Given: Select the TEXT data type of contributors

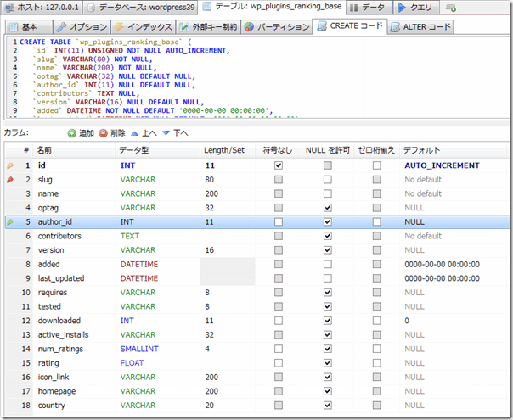Looking at the screenshot, I should pos(130,236).
